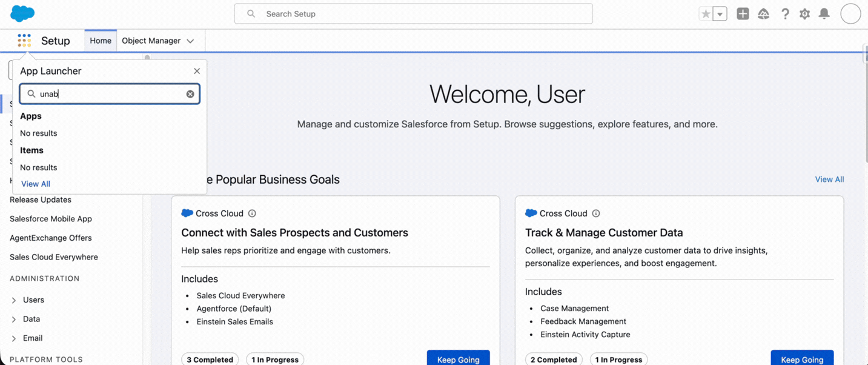Open the user profile avatar
The image size is (868, 365).
point(850,13)
